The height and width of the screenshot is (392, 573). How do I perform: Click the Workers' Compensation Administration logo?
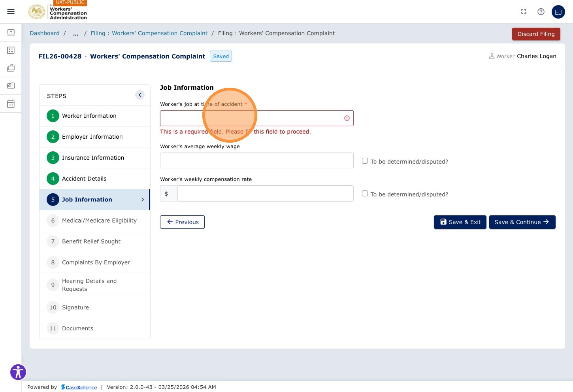(58, 12)
